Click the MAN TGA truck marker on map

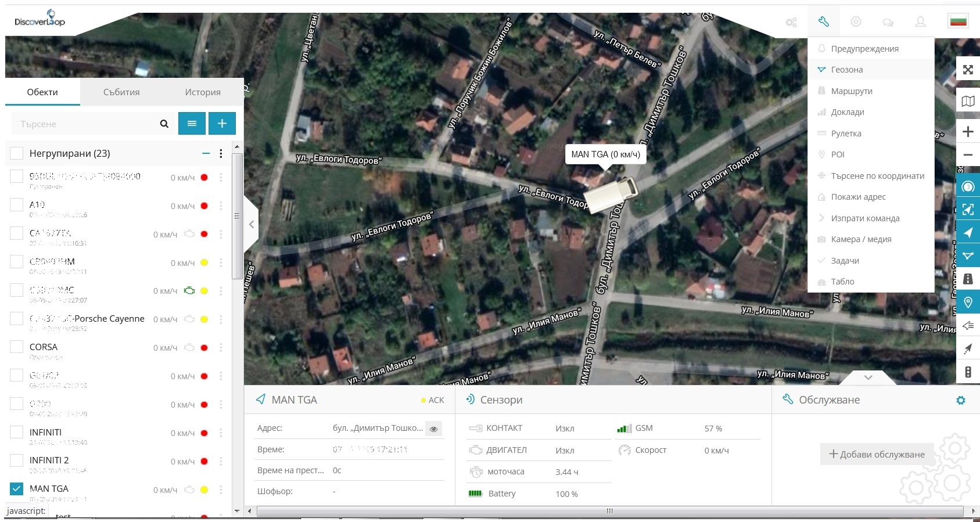pyautogui.click(x=610, y=195)
